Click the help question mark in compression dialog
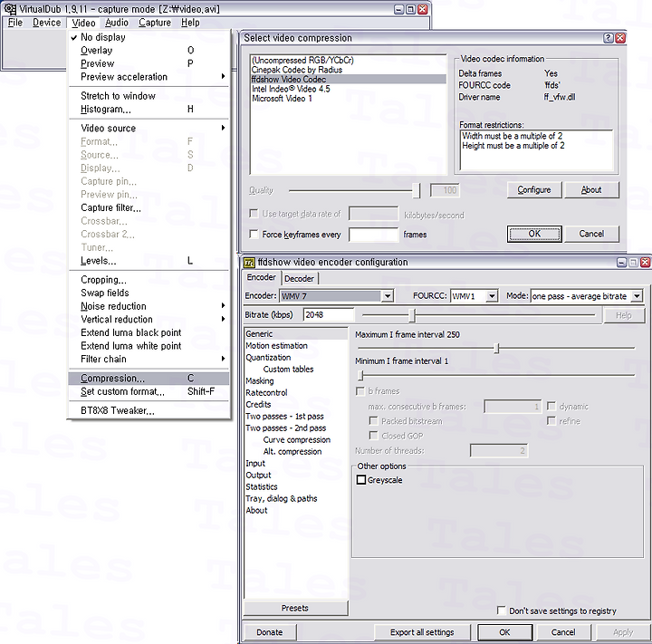The width and height of the screenshot is (652, 644). pos(608,38)
